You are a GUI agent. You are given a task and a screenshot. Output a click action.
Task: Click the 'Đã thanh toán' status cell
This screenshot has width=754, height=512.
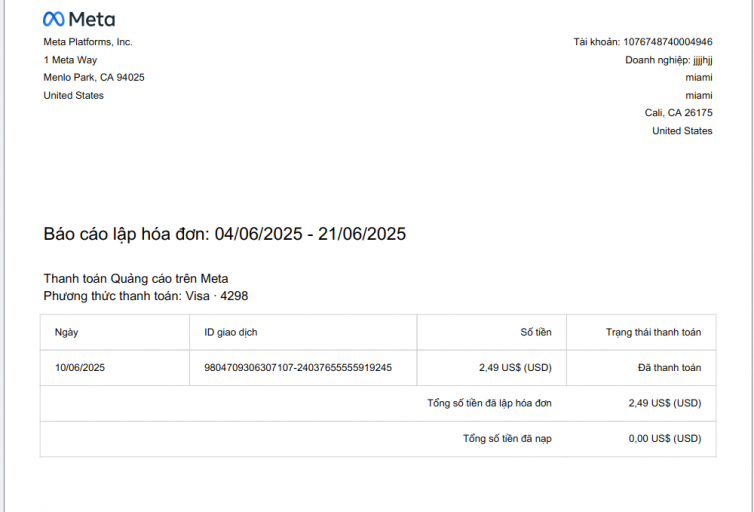(x=669, y=368)
